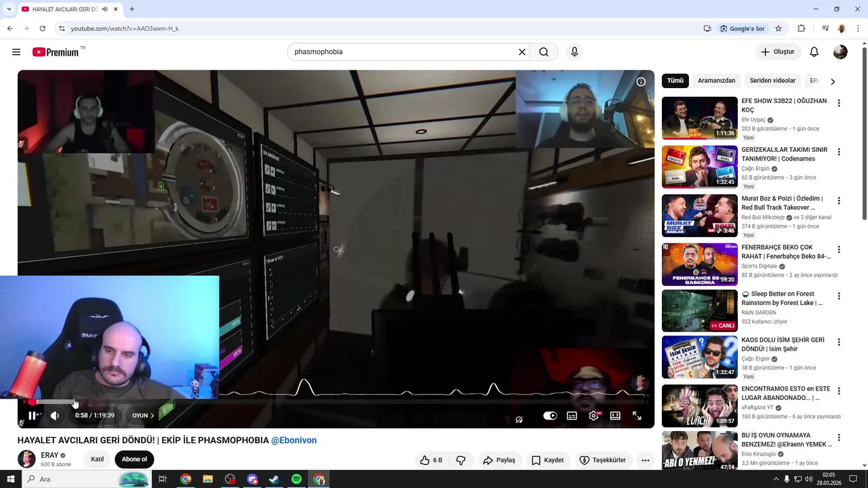
Task: Open the options menu for BU İŞ OYUN video
Action: [839, 437]
